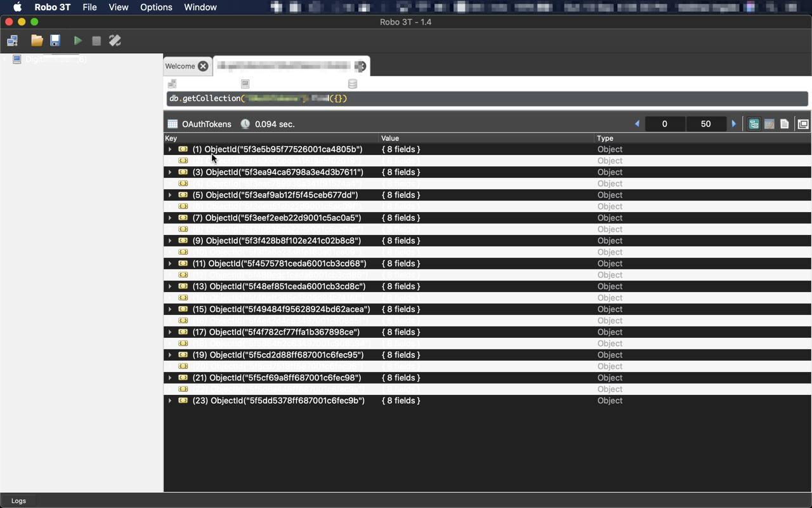Image resolution: width=812 pixels, height=508 pixels.
Task: Close the blurred query tab
Action: click(360, 66)
